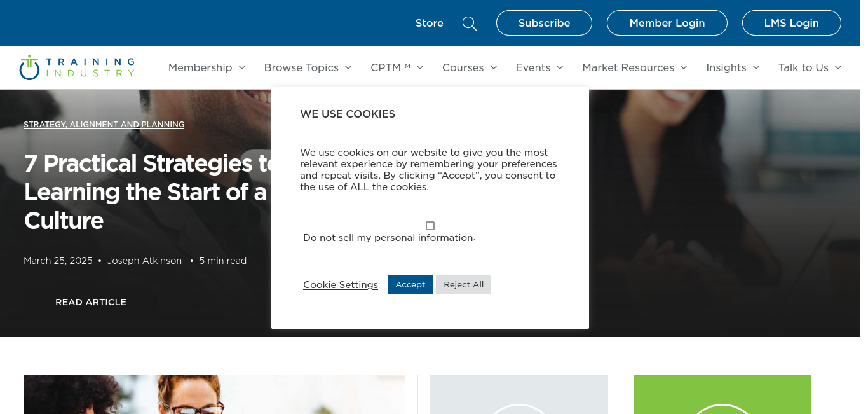Open the Talk to Us menu
This screenshot has width=868, height=414.
click(803, 67)
